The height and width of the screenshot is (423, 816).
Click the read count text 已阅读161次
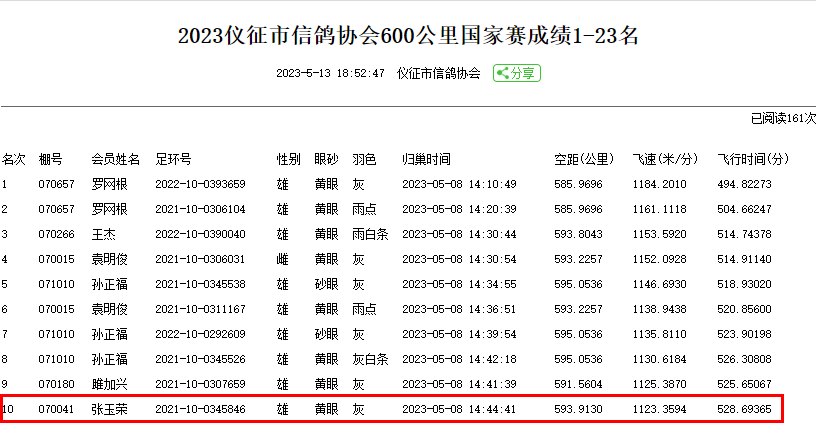coord(783,118)
